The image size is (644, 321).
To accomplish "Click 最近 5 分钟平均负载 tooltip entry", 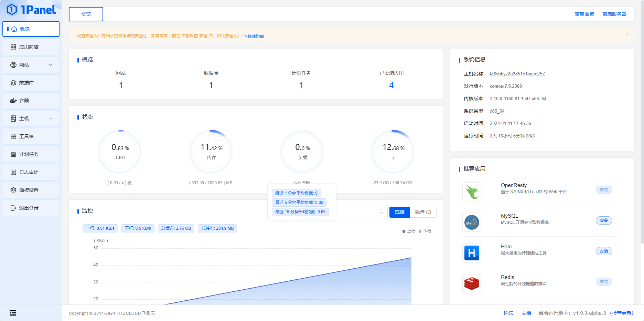I will tap(299, 203).
